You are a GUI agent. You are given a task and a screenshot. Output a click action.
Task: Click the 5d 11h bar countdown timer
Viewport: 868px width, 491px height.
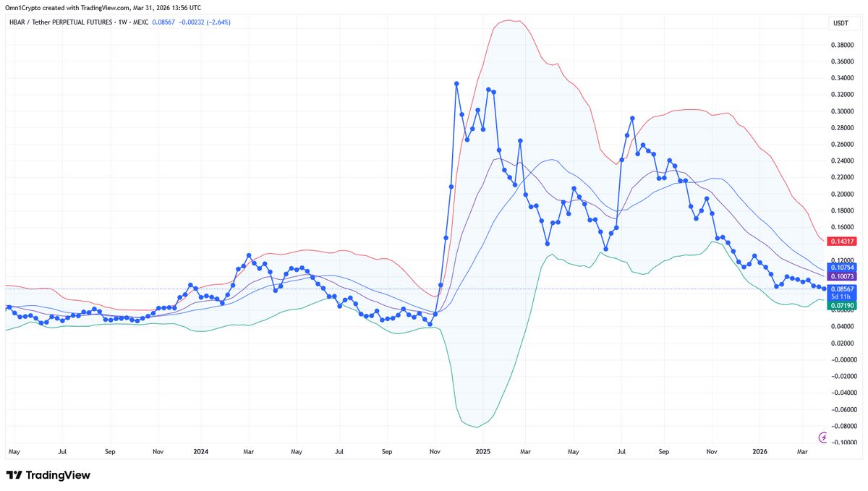842,297
